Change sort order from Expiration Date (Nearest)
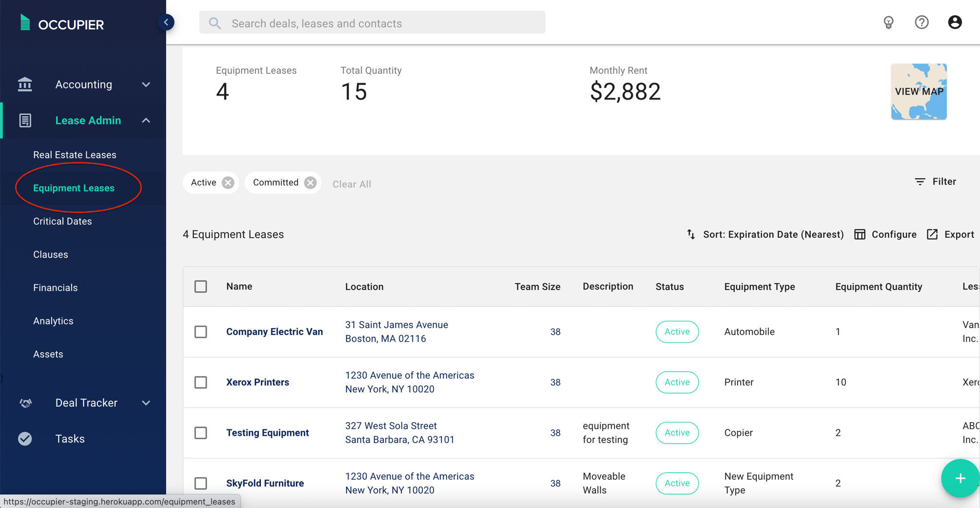 point(765,234)
